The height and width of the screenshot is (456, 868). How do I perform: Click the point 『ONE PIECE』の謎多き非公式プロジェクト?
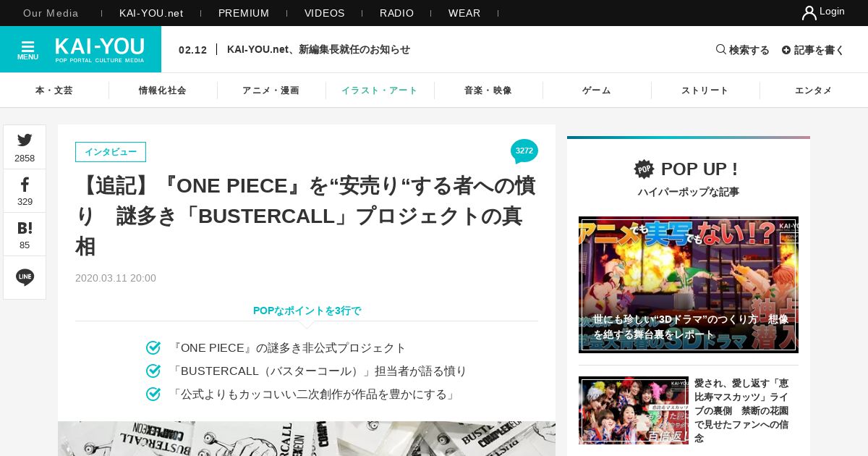coord(289,348)
